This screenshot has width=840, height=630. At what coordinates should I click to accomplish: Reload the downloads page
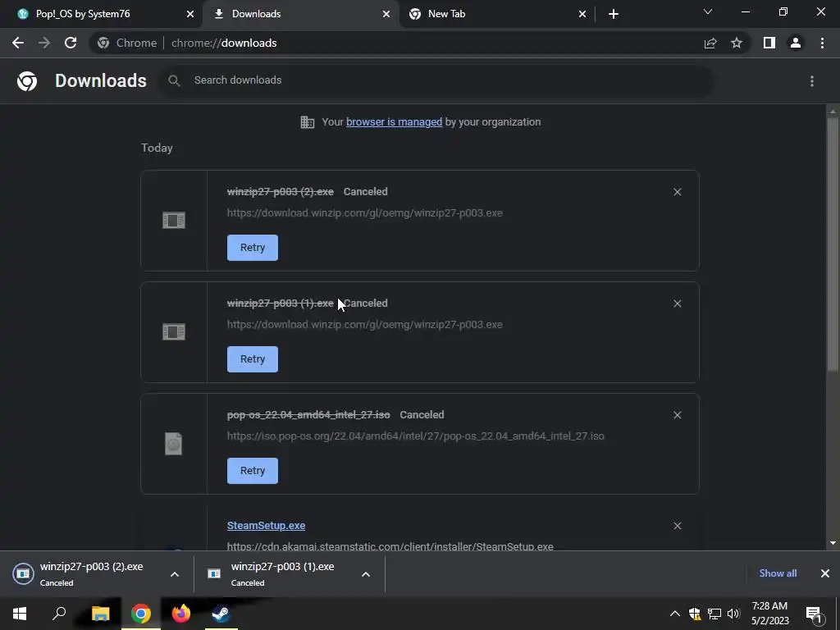(x=71, y=43)
